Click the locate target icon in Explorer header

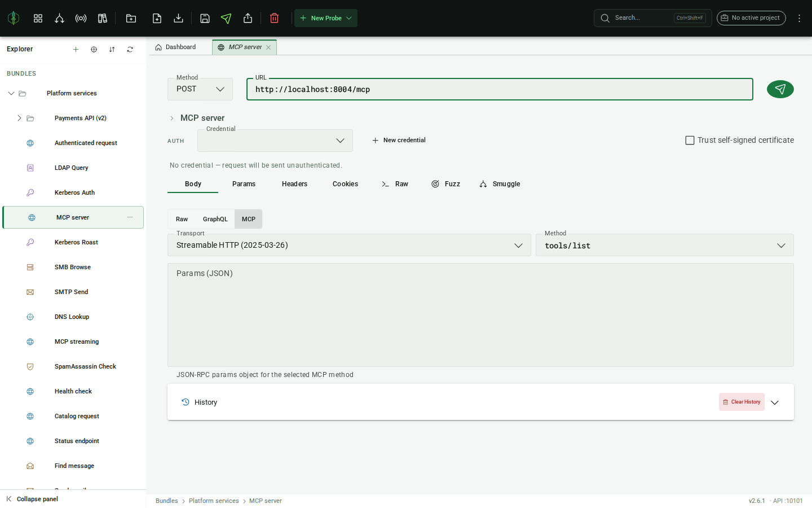pos(94,49)
